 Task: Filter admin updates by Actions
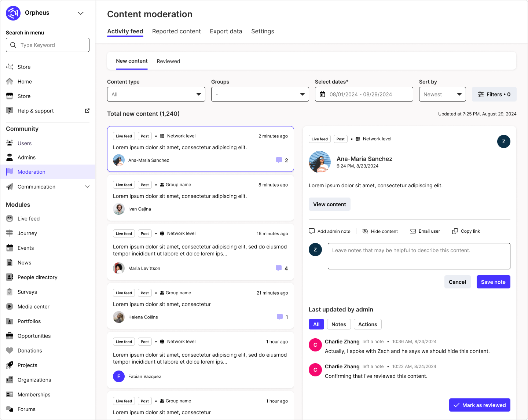tap(368, 324)
